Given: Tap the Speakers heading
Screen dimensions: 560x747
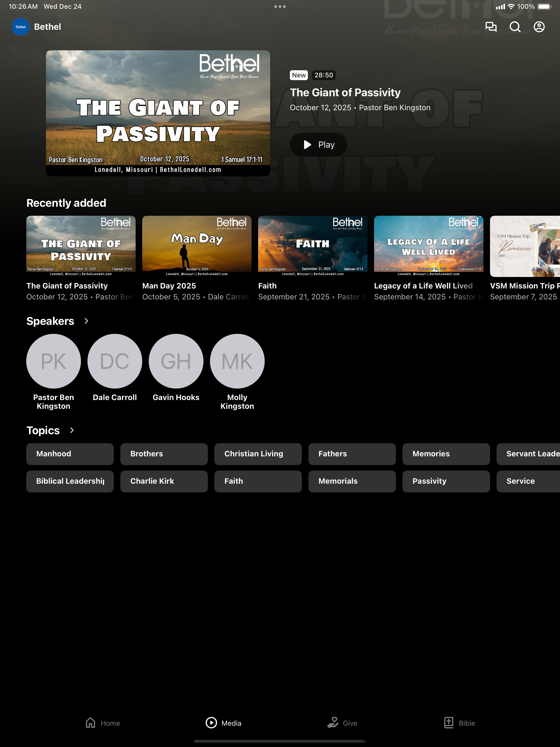Looking at the screenshot, I should (50, 321).
